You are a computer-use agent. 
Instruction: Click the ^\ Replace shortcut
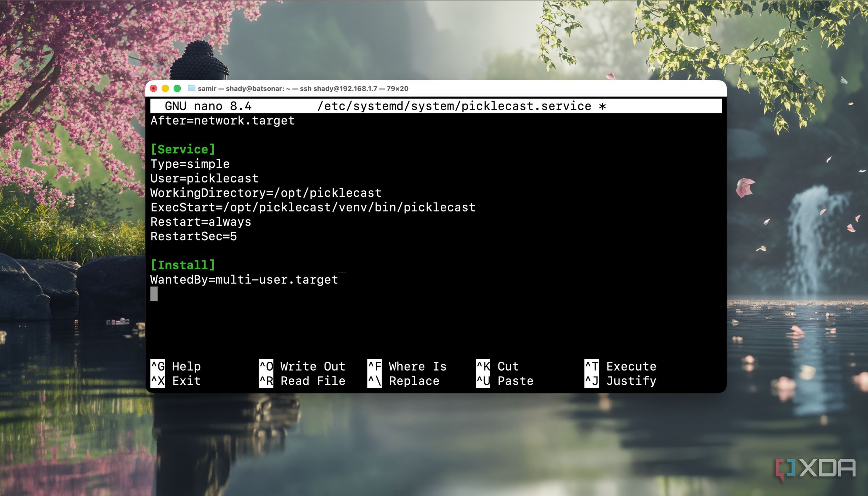(x=404, y=381)
